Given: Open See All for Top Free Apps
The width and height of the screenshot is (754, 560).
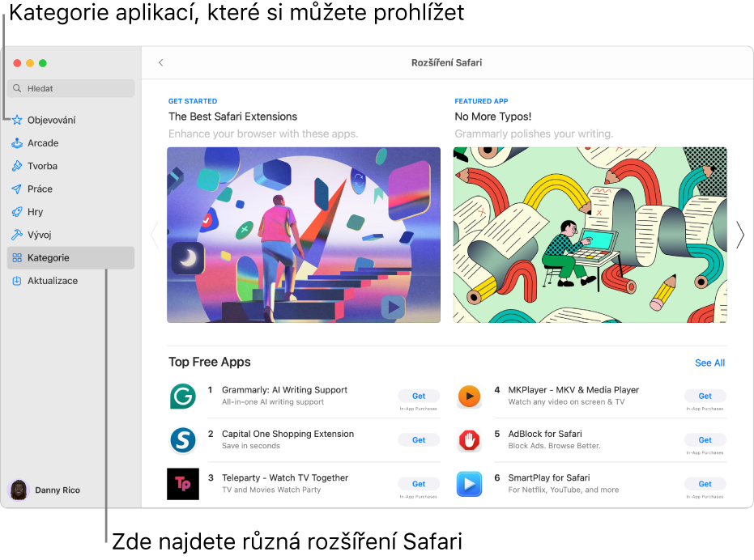Looking at the screenshot, I should (x=709, y=363).
